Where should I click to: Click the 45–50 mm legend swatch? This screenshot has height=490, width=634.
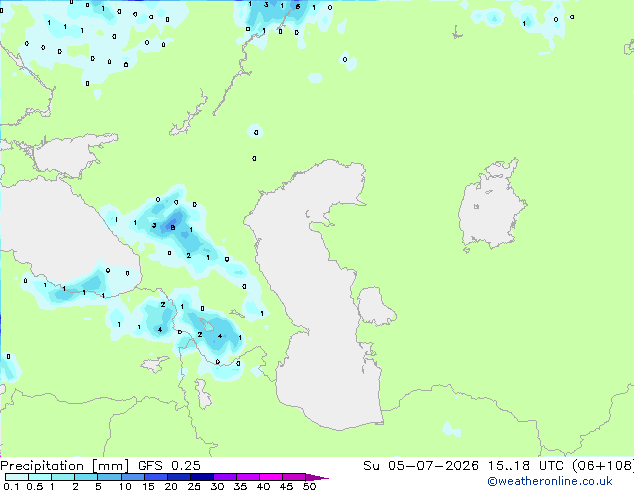coord(294,477)
